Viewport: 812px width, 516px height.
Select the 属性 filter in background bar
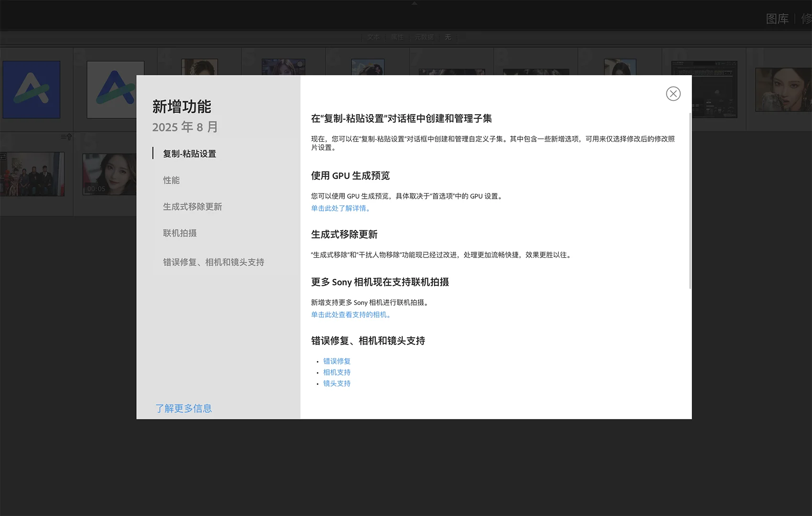pos(397,37)
